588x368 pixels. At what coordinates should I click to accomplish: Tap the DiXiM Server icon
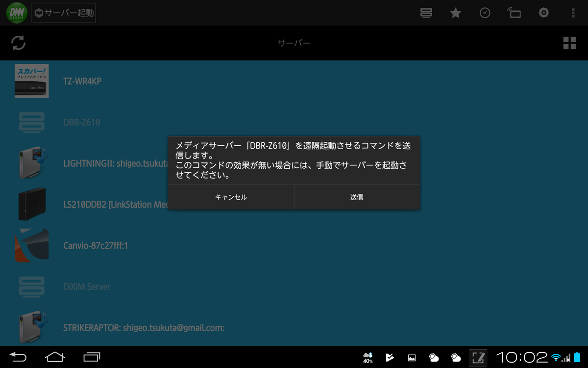pyautogui.click(x=31, y=287)
